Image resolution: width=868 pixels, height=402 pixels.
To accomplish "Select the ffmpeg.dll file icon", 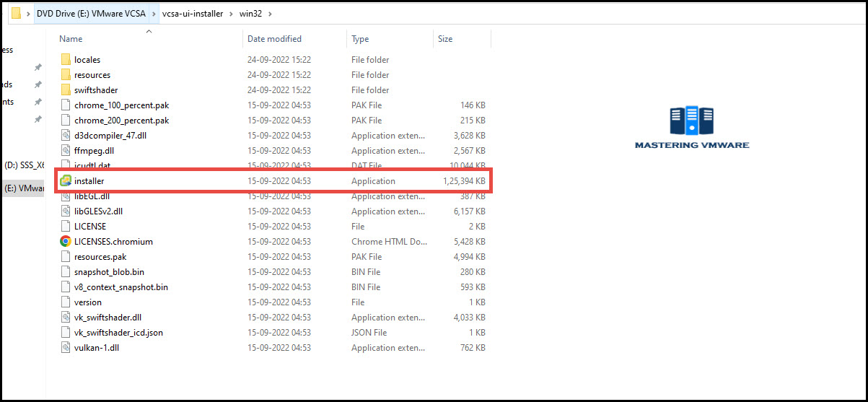I will (x=66, y=151).
